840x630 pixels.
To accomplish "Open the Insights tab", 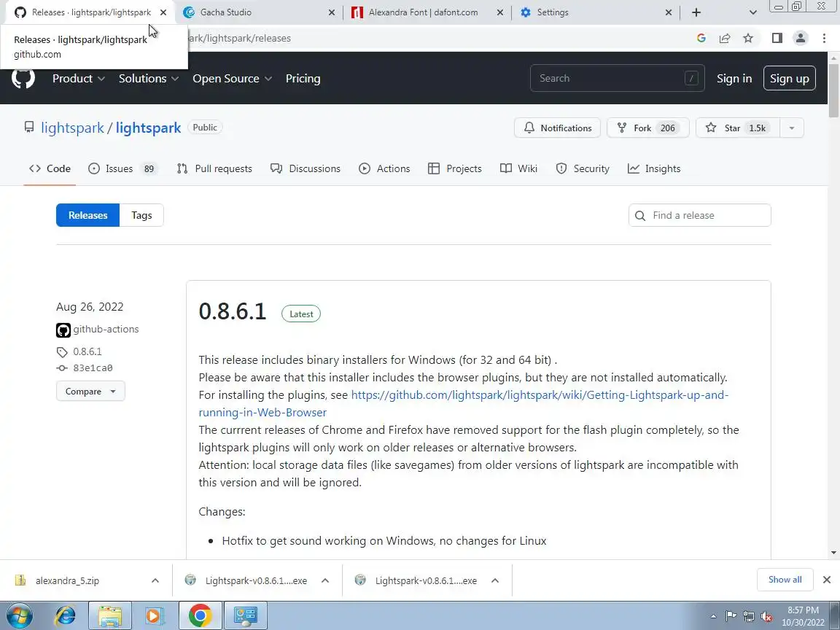I will tap(654, 168).
